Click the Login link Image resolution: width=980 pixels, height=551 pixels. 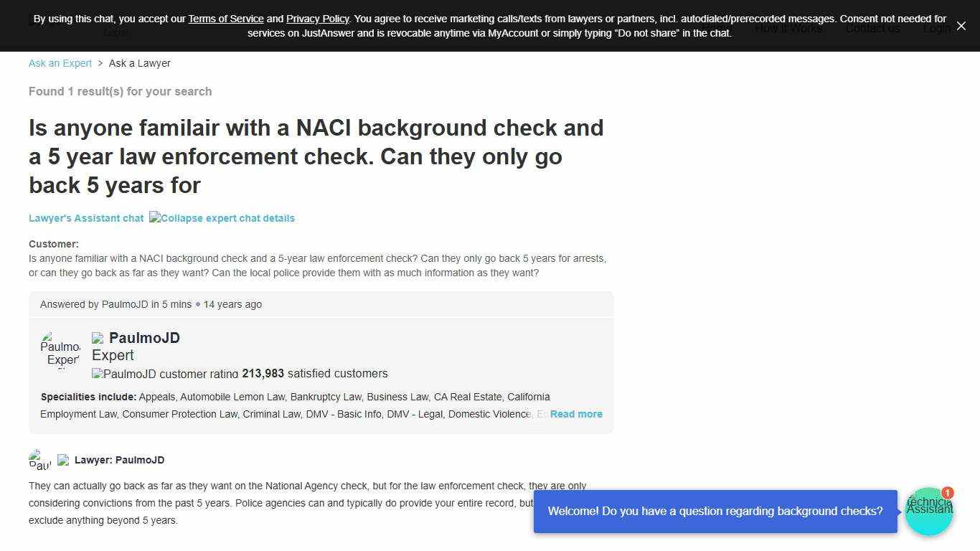point(937,29)
